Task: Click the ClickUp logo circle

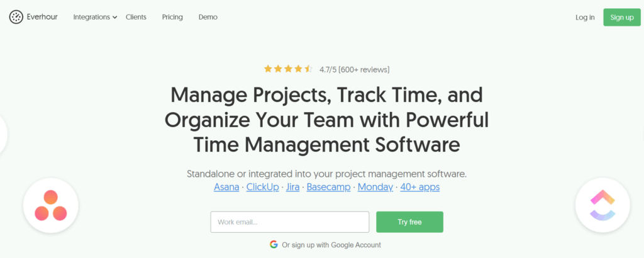Action: pos(602,205)
